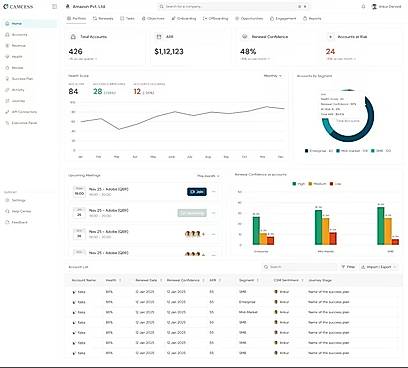Join the first upcoming meeting

coord(197,192)
